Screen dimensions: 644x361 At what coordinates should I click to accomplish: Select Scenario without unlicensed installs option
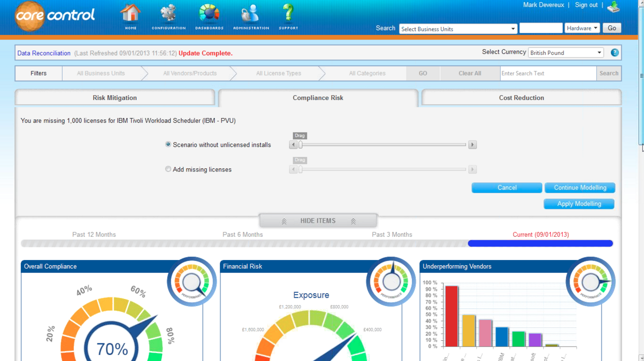[168, 145]
